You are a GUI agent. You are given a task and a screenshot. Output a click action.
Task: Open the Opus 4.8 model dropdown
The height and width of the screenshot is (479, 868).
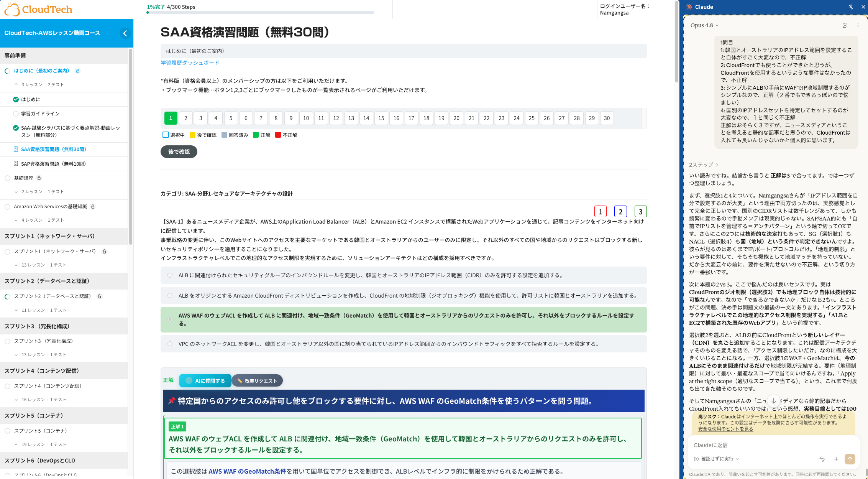704,25
